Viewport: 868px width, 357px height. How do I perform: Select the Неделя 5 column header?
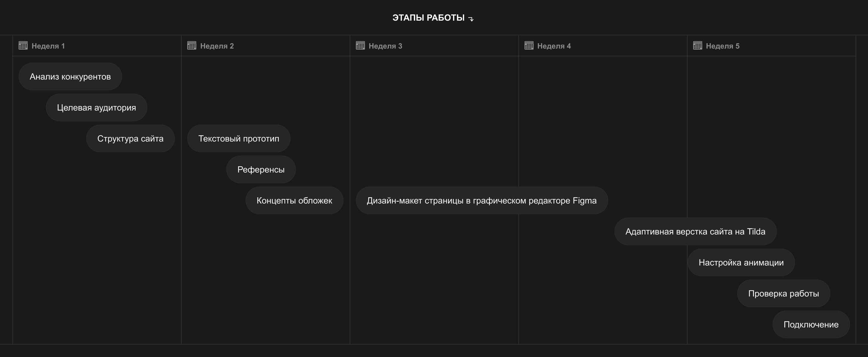722,46
